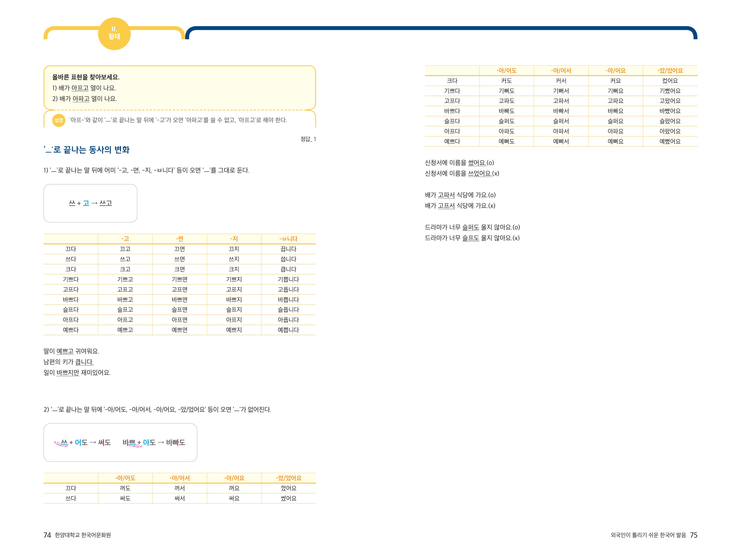Viewport: 741px width, 560px height.
Task: Click the '-았/었어요' header in the right-page table
Action: (670, 71)
